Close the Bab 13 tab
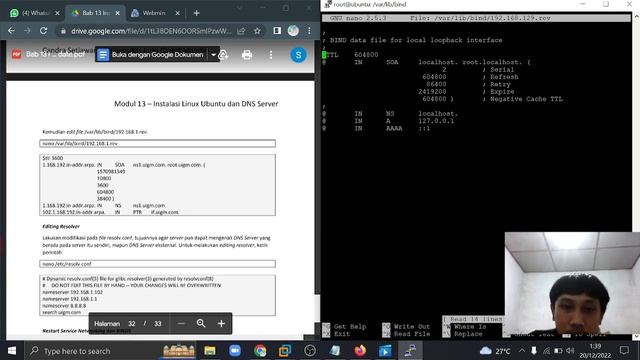Viewport: 640px width, 360px height. click(118, 13)
